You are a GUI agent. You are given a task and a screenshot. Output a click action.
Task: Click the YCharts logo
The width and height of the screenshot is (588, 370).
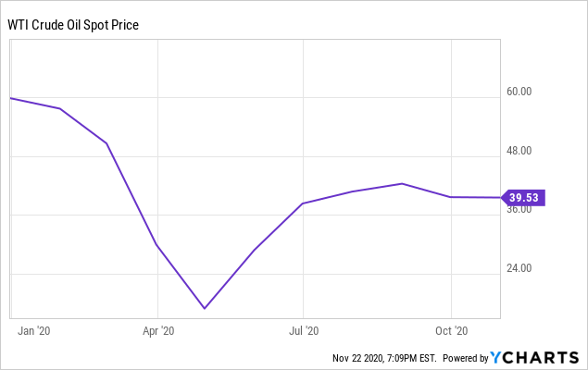tap(534, 358)
